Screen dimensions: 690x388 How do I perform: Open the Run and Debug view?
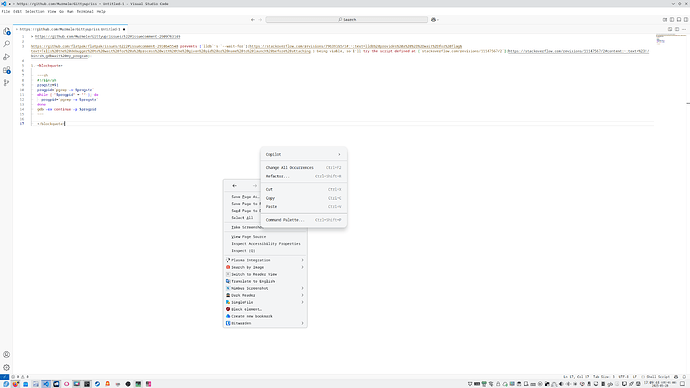[7, 57]
